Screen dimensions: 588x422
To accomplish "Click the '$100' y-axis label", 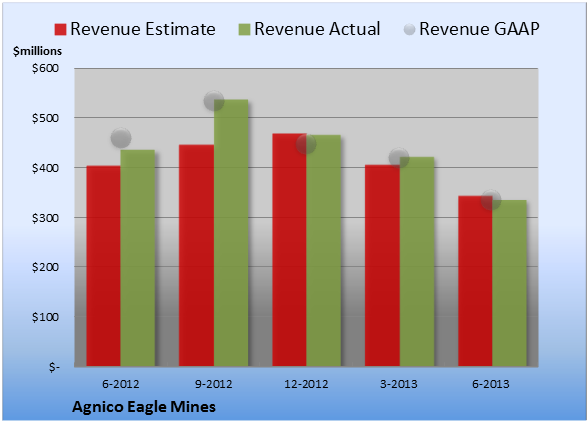I will coord(45,317).
